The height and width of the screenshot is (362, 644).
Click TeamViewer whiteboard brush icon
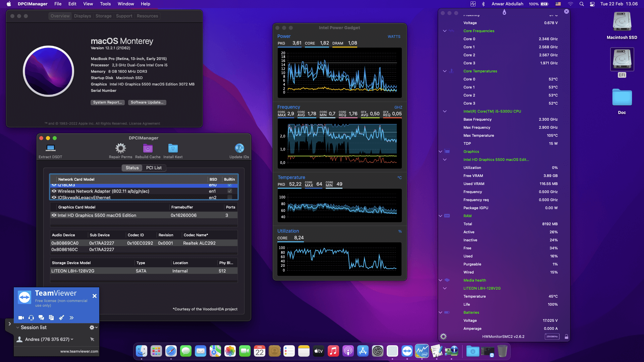coord(61,318)
